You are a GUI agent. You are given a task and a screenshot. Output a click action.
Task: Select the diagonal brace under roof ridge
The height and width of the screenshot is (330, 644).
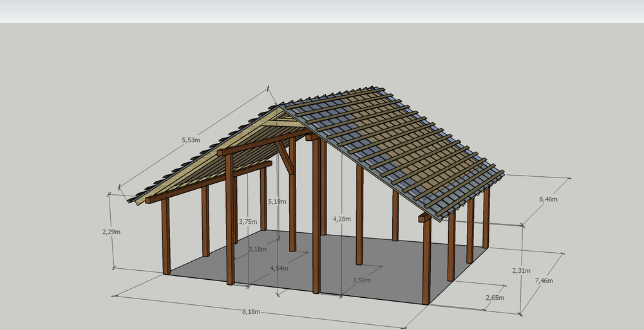pos(284,157)
